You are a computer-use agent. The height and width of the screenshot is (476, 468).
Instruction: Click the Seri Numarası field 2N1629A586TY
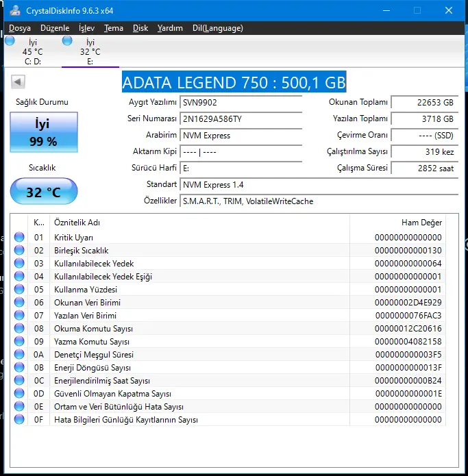[241, 118]
